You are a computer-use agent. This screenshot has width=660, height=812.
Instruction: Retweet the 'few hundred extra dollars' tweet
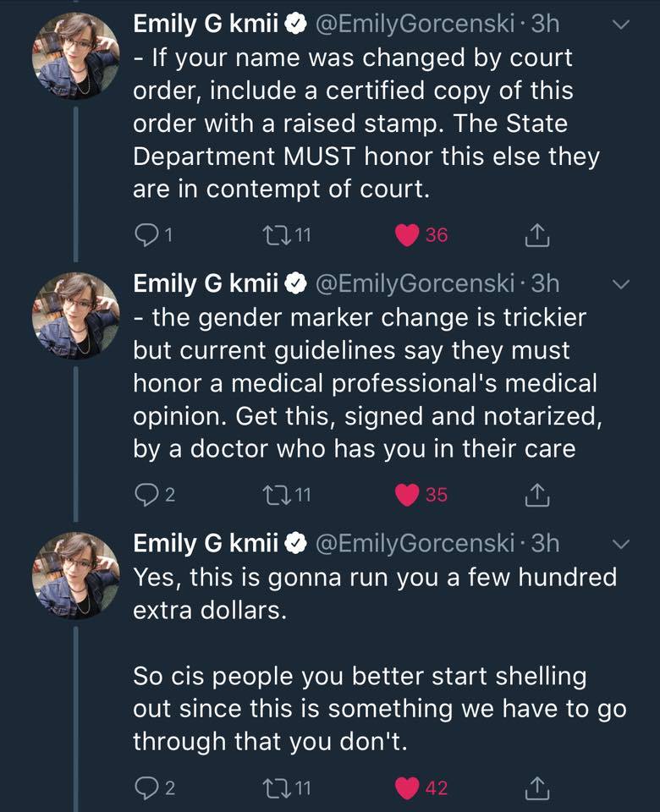(x=278, y=788)
